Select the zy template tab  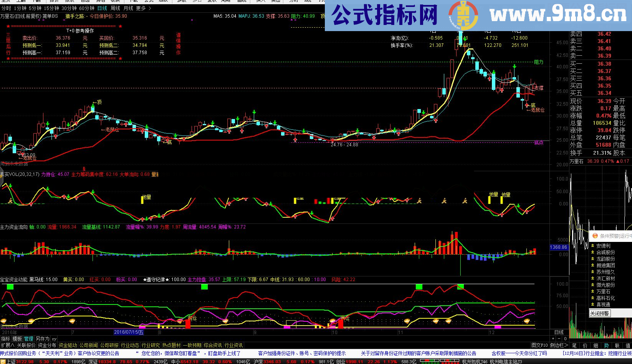pyautogui.click(x=54, y=339)
